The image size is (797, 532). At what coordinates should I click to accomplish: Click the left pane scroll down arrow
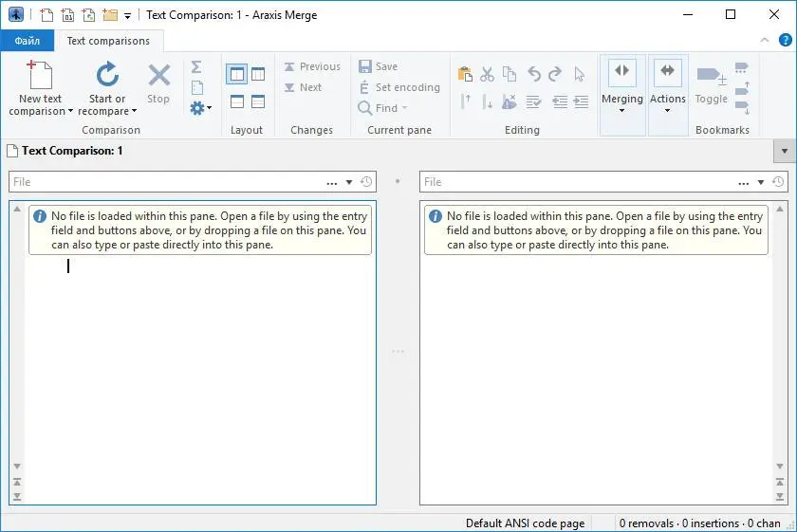(x=17, y=466)
